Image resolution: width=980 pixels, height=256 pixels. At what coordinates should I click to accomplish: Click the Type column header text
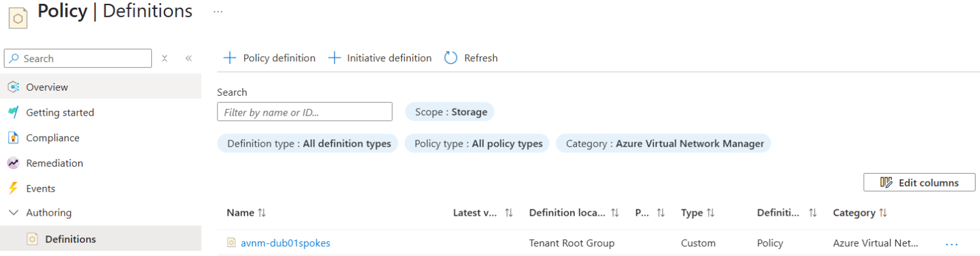point(692,213)
